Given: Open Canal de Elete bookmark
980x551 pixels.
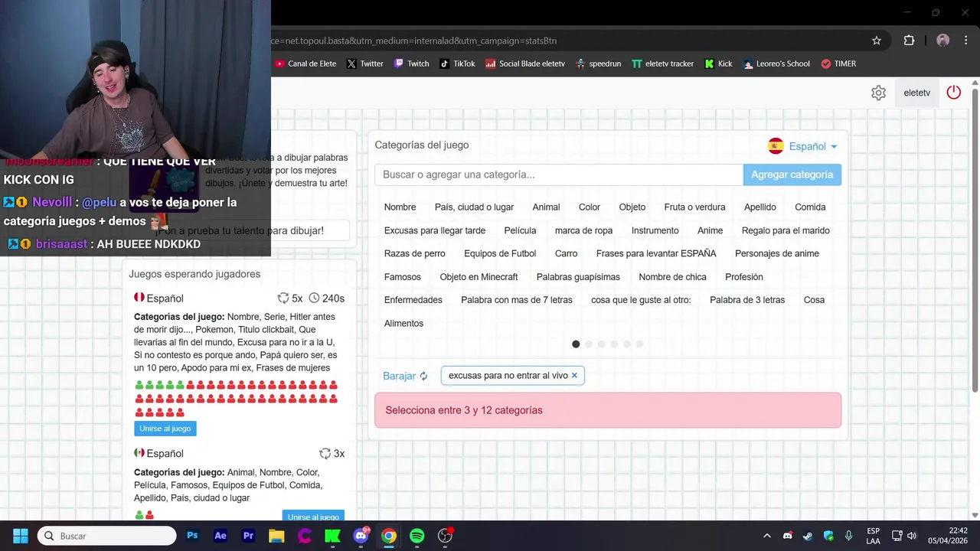Looking at the screenshot, I should pyautogui.click(x=305, y=64).
